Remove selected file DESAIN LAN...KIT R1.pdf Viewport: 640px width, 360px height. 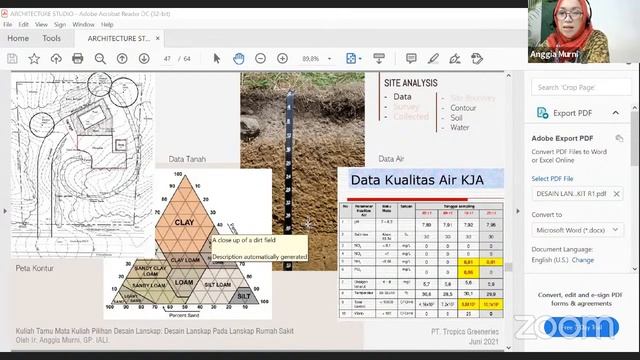(x=617, y=194)
